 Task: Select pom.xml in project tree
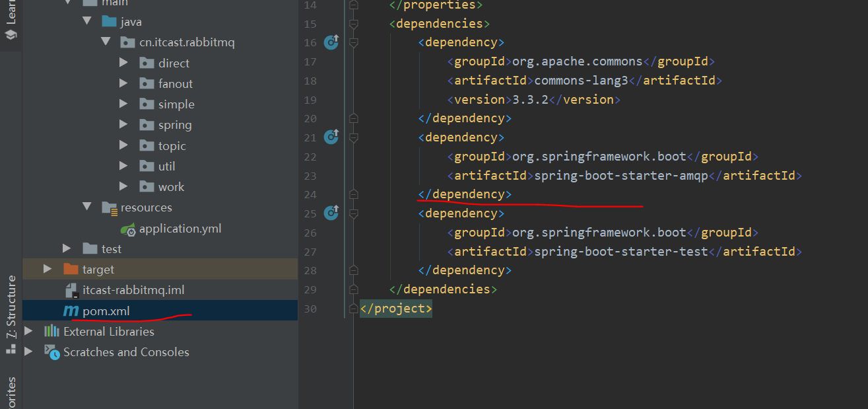[160, 311]
